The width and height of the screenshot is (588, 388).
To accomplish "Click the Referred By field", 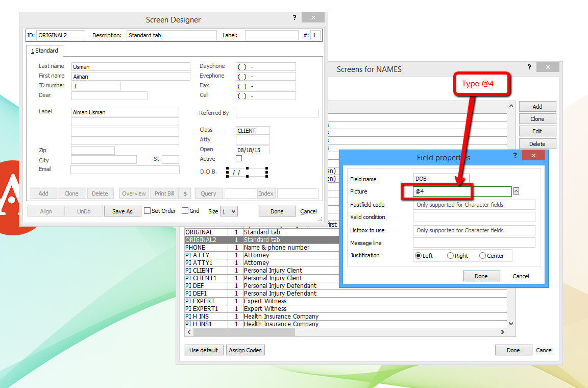I will 277,113.
